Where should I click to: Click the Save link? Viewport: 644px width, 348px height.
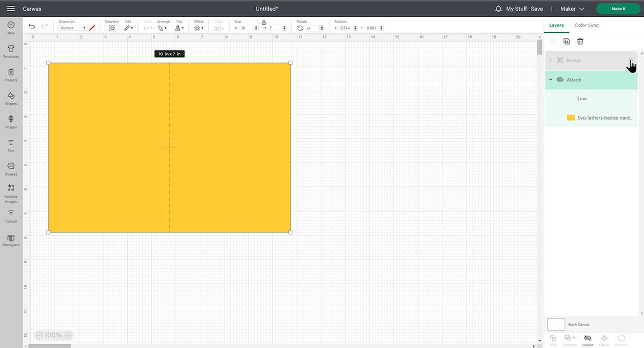click(x=537, y=9)
